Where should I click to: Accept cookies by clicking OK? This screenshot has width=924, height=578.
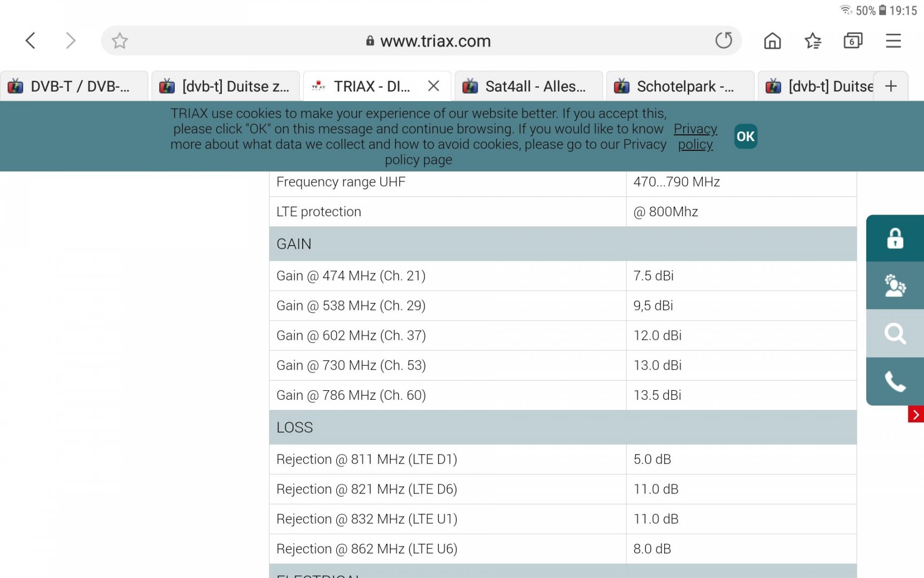click(x=745, y=136)
